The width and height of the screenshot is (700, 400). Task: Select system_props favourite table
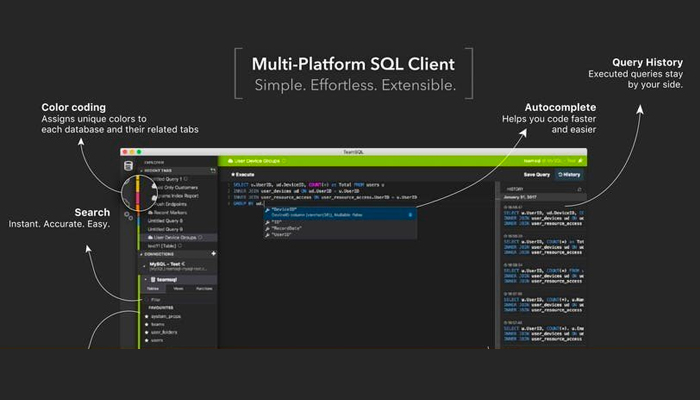(x=166, y=317)
